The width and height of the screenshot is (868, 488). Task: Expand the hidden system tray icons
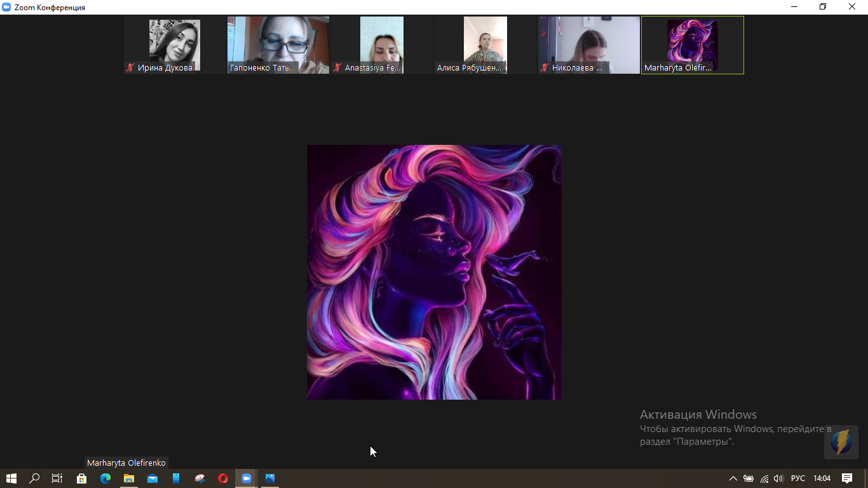click(x=733, y=478)
